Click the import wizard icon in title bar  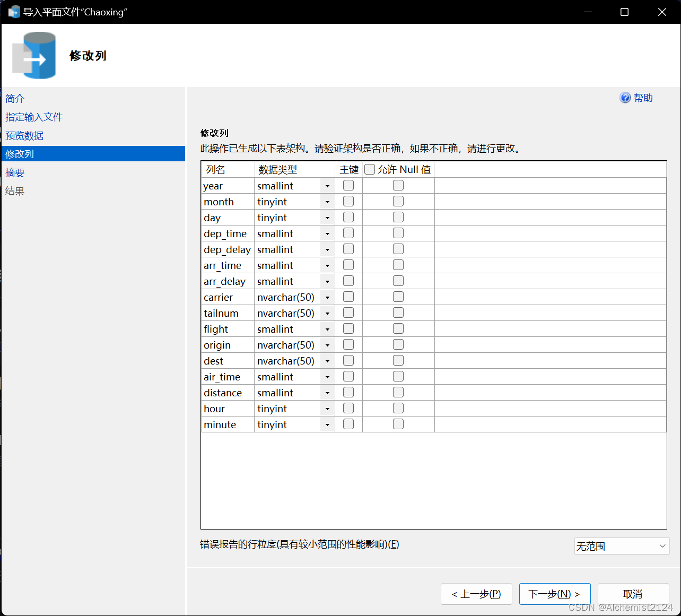(x=13, y=11)
